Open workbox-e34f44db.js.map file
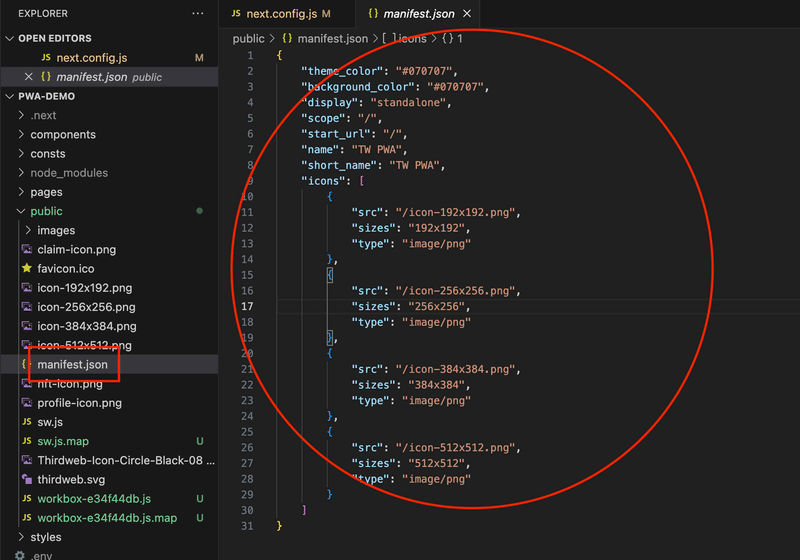Screen dimensions: 800x560 [x=107, y=518]
